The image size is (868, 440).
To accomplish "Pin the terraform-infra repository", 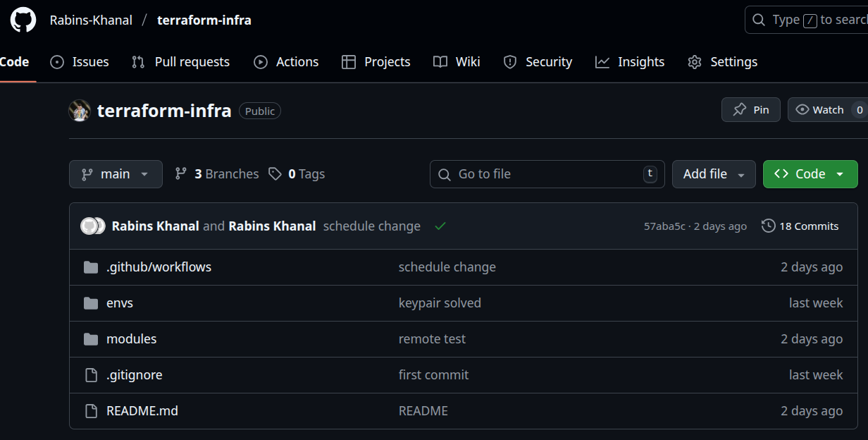I will pyautogui.click(x=750, y=110).
